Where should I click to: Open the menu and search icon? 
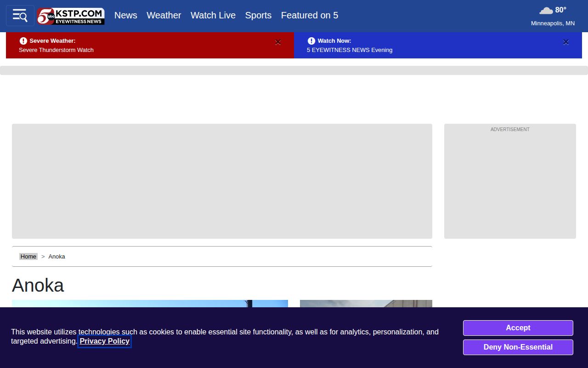pos(20,16)
